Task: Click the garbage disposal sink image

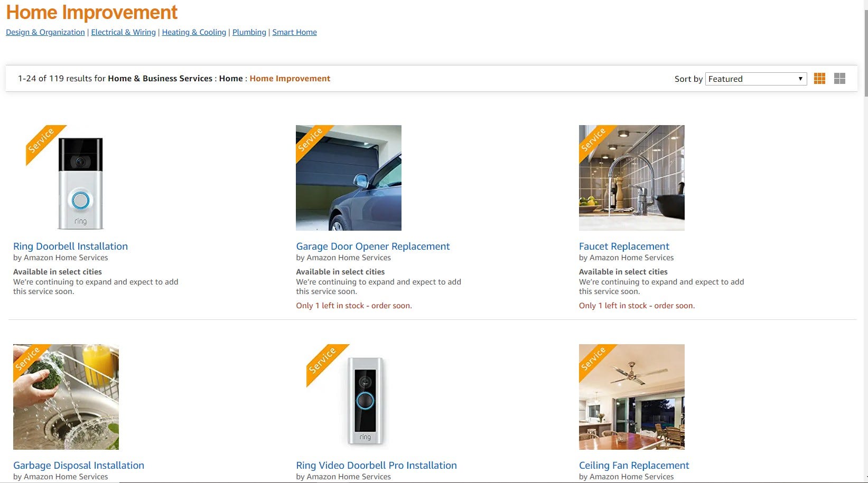Action: coord(66,397)
